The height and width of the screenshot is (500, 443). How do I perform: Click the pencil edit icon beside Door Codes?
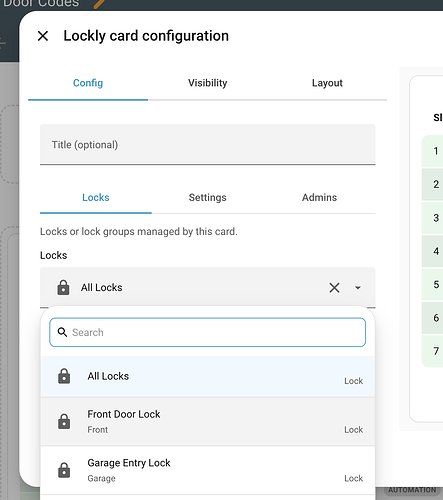tap(99, 4)
